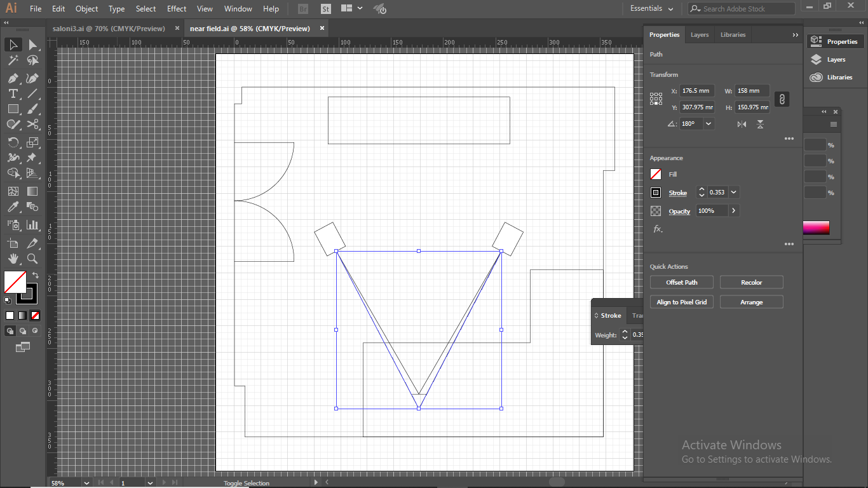The width and height of the screenshot is (868, 488).
Task: Click the Rotate tool
Action: pyautogui.click(x=13, y=142)
